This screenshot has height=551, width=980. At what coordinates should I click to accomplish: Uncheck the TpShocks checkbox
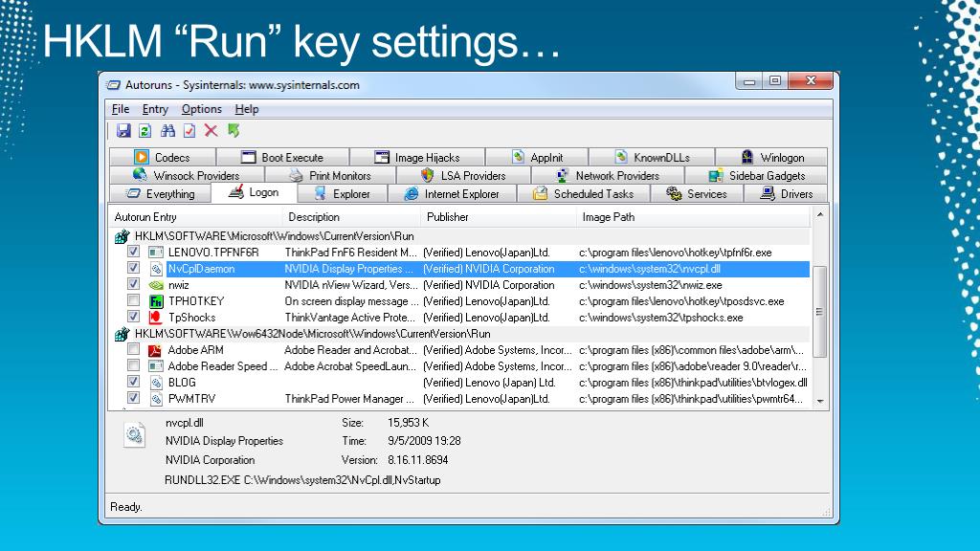coord(133,316)
